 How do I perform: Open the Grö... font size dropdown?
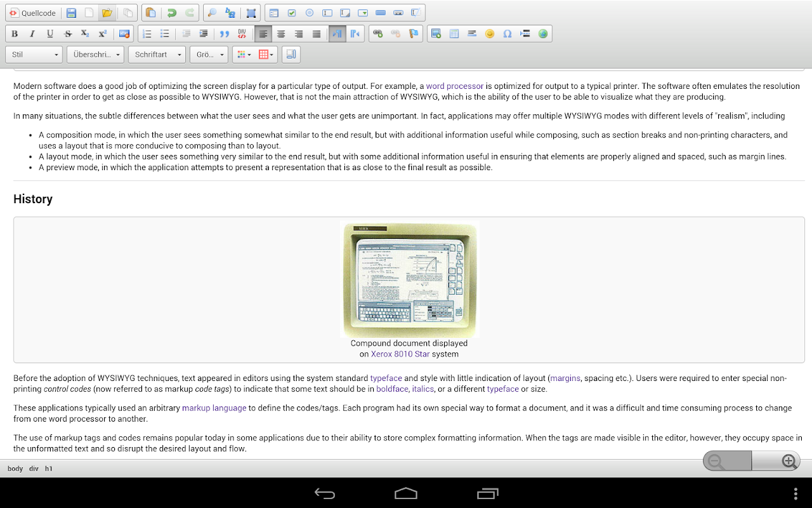click(209, 55)
